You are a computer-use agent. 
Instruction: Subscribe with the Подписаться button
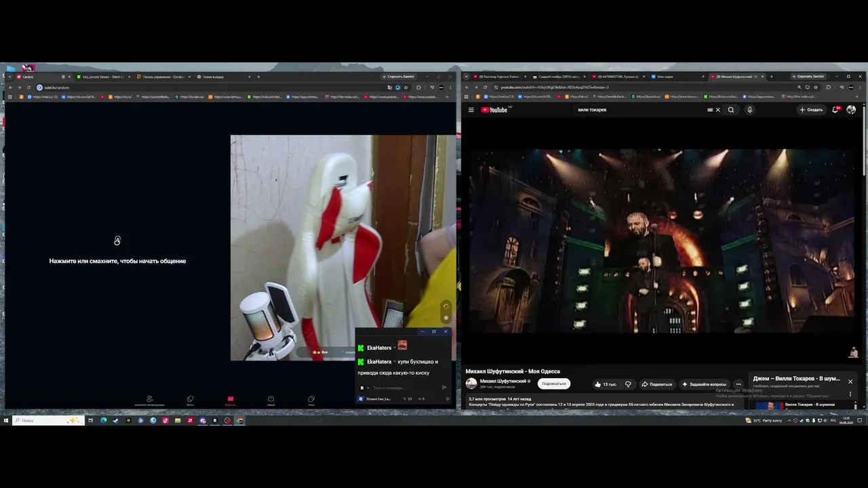[553, 384]
